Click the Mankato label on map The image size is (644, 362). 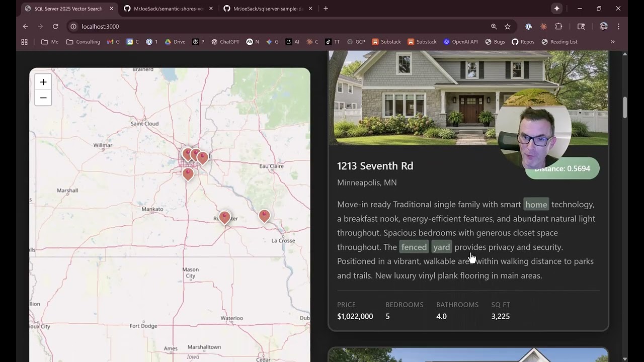(152, 209)
